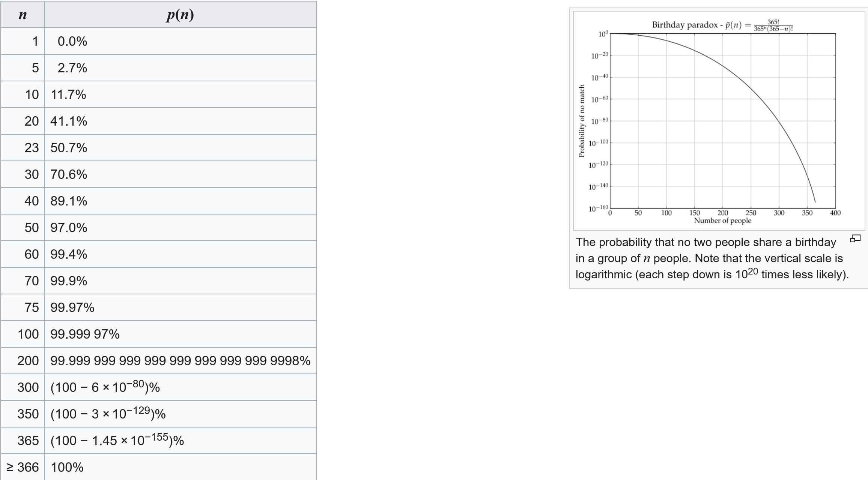Viewport: 868px width, 480px height.
Task: Click the enlarge icon beside the chart caption
Action: coord(855,238)
